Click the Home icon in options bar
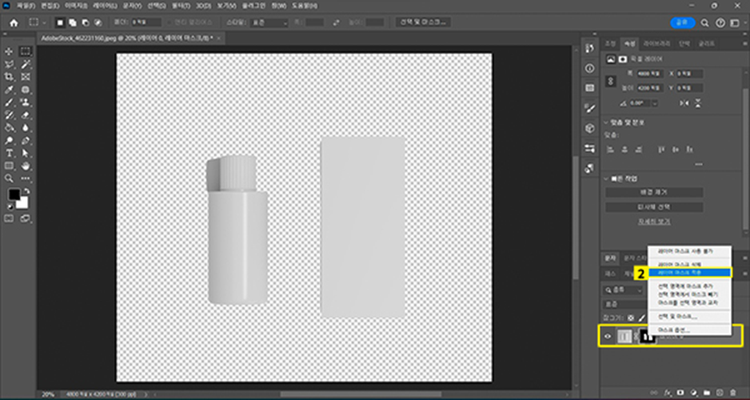 14,22
